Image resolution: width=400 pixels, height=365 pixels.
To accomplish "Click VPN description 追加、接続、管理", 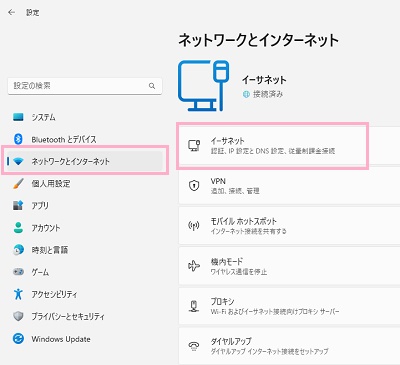I will click(x=235, y=191).
